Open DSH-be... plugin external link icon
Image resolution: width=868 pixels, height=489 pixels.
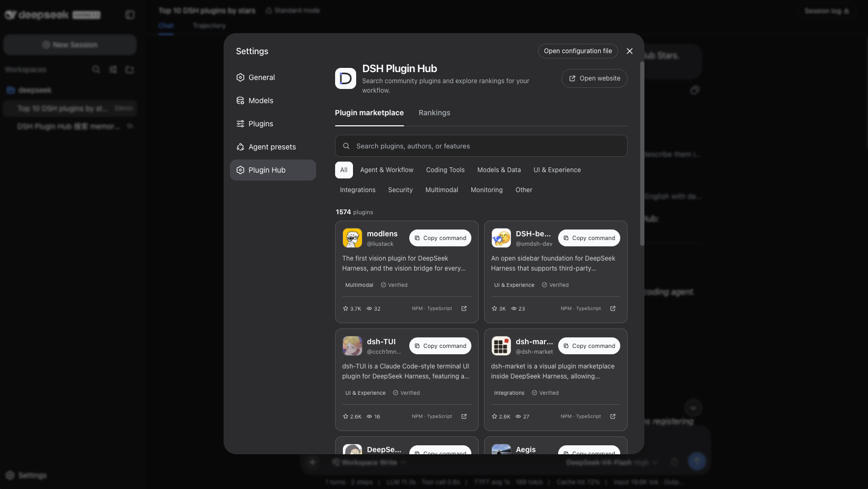point(613,308)
